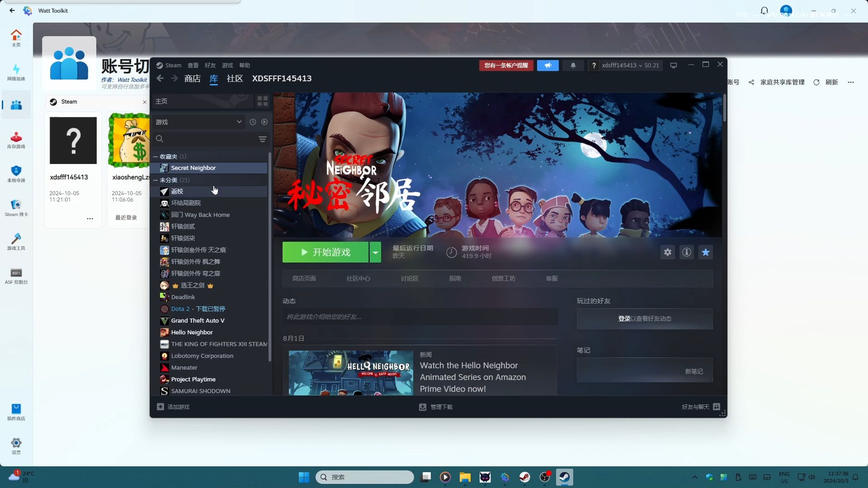Show Secret Neighbor game info icon

(x=687, y=252)
